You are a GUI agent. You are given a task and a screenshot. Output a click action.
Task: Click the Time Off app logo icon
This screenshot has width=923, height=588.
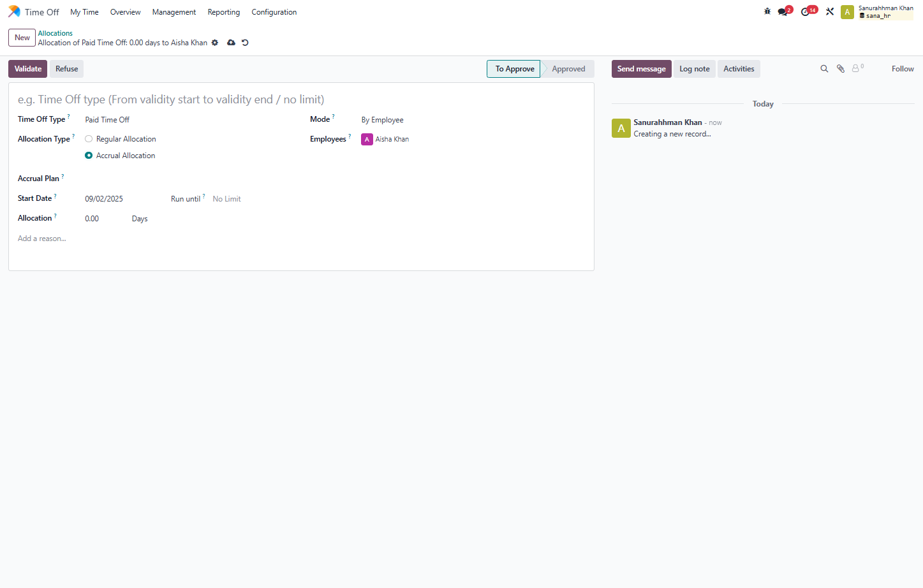click(x=14, y=11)
